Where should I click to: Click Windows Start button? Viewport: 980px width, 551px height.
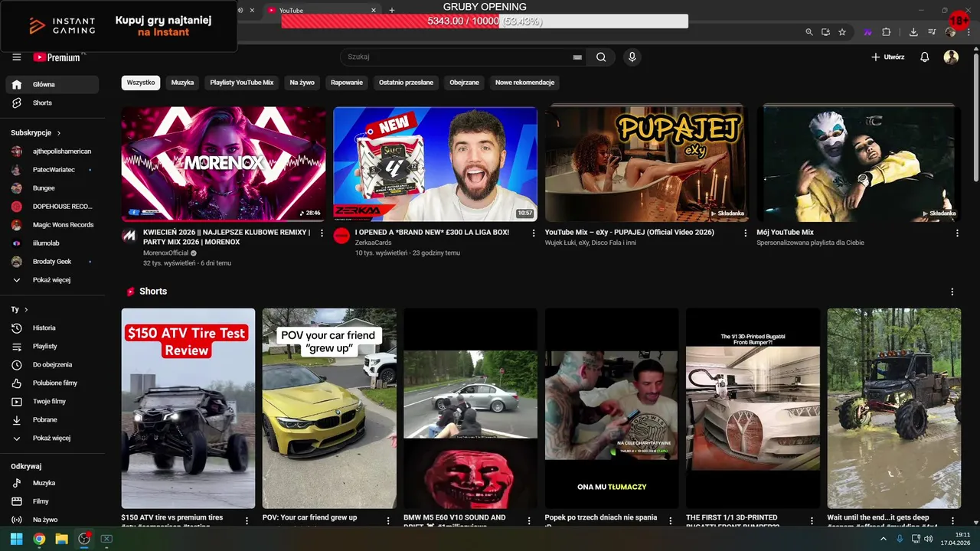tap(16, 539)
